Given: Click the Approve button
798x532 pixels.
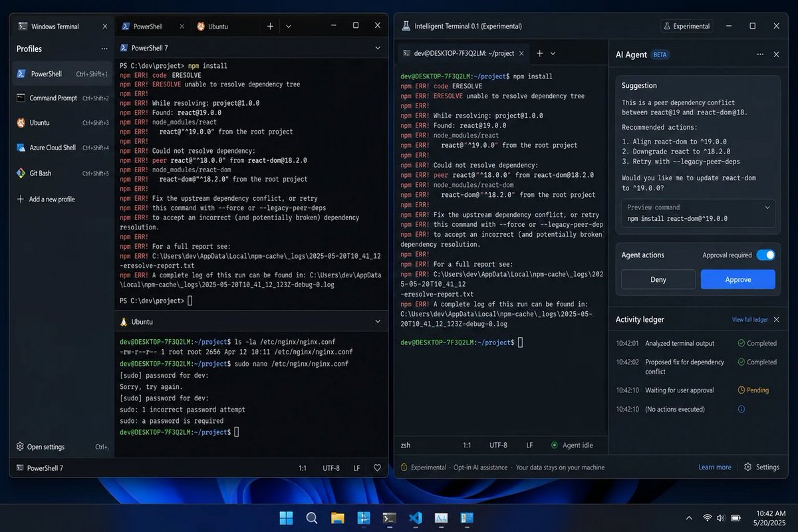Looking at the screenshot, I should coord(738,279).
